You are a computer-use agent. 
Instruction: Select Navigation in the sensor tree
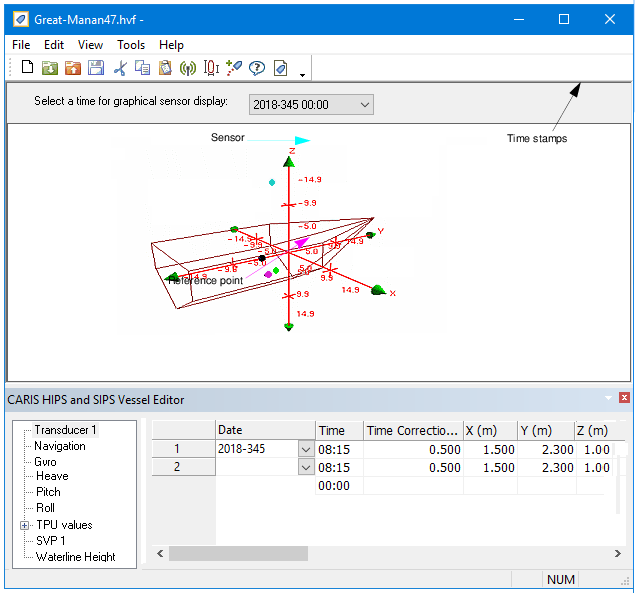(60, 446)
